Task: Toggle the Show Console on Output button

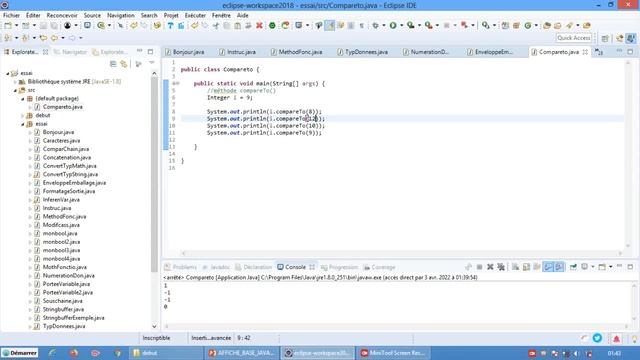Action: pos(548,267)
